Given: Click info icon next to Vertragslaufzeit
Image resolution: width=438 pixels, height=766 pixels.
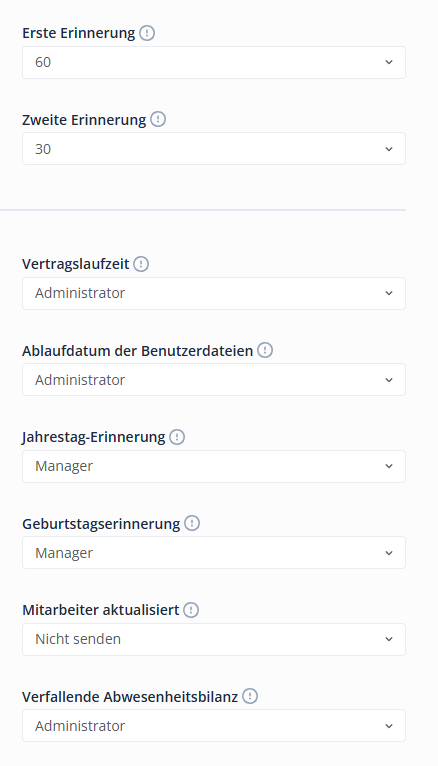Looking at the screenshot, I should pos(141,264).
